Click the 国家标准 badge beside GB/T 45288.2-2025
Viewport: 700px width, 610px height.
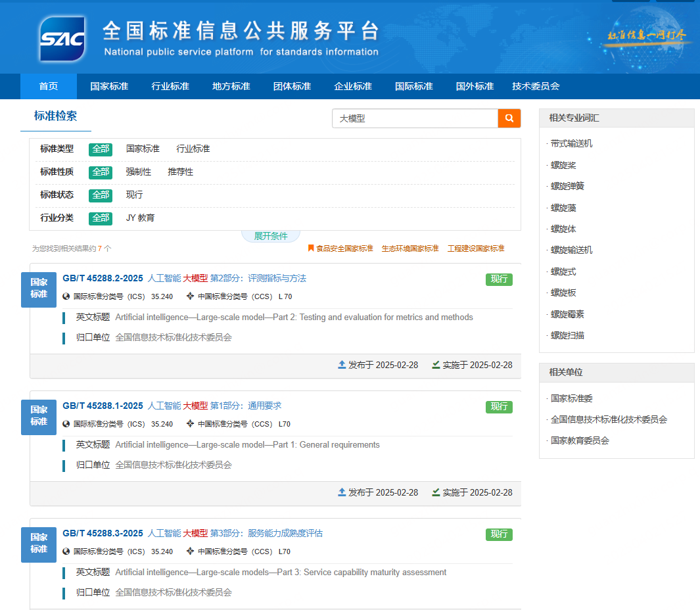tap(39, 289)
